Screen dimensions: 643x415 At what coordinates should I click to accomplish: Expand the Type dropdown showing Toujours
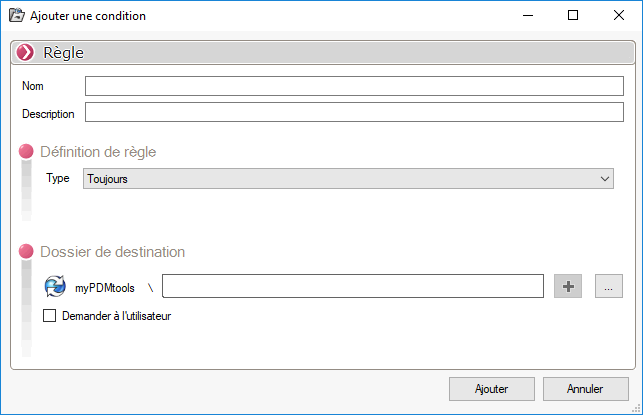pyautogui.click(x=347, y=179)
